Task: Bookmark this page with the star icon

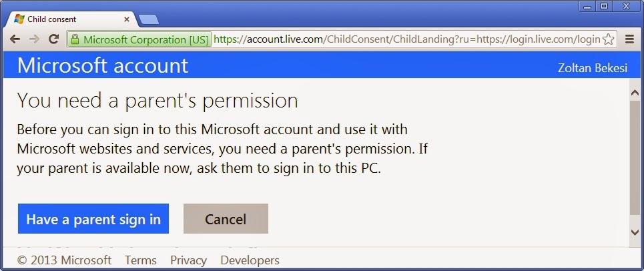Action: [x=608, y=39]
